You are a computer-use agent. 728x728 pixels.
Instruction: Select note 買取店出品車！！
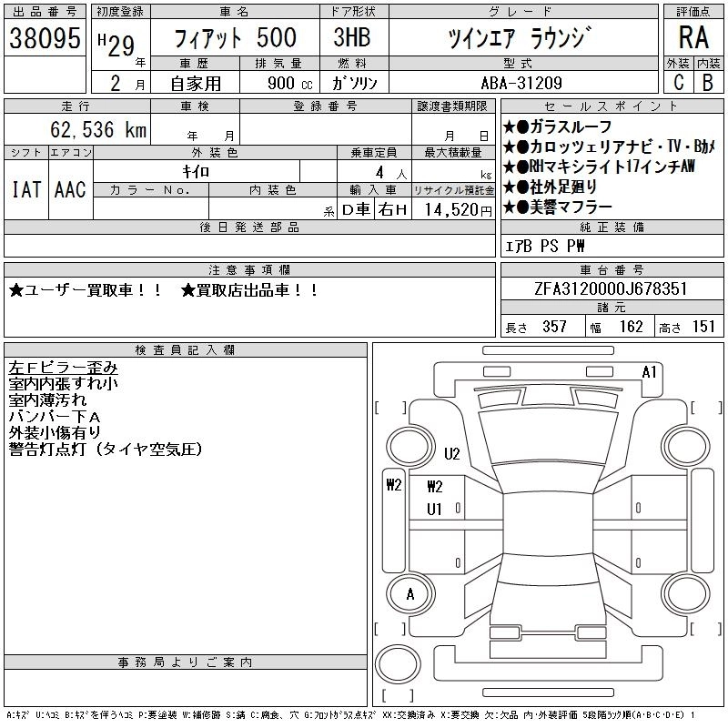tap(249, 290)
